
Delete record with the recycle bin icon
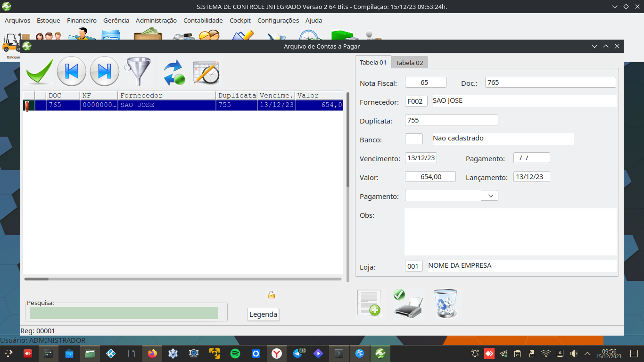click(446, 304)
